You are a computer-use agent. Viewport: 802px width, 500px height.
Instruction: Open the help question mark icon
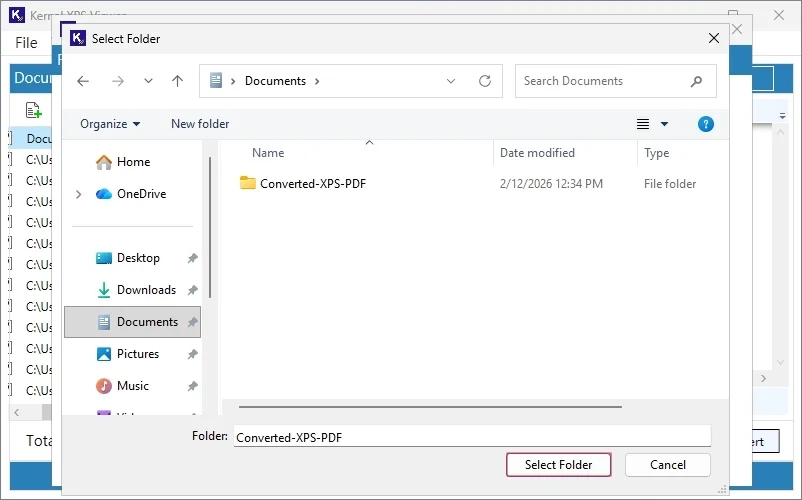click(705, 124)
